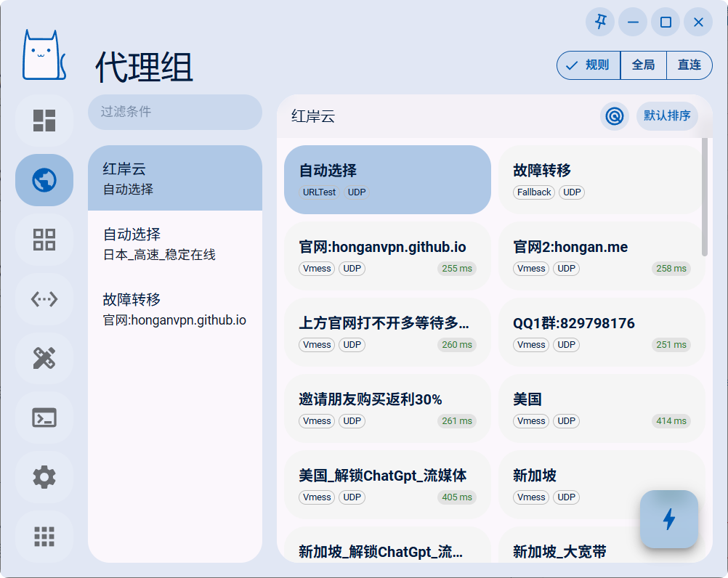Switch to 规则 rule mode
Image resolution: width=728 pixels, height=578 pixels.
click(x=589, y=65)
